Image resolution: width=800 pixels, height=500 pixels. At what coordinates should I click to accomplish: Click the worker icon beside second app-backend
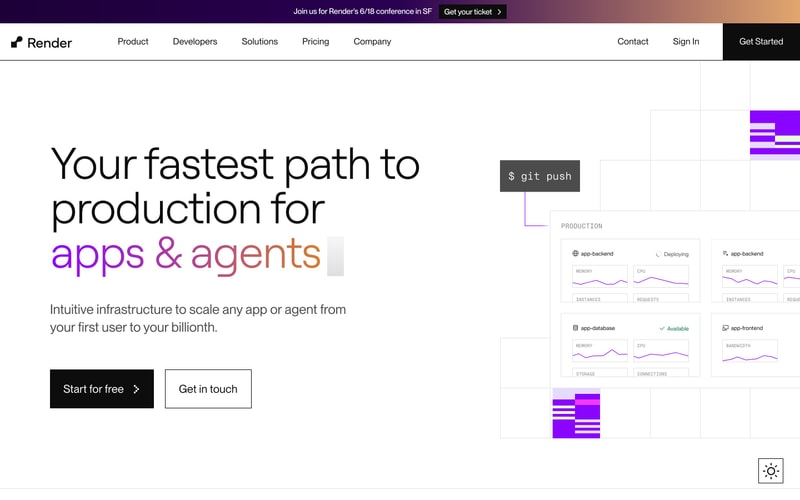point(725,254)
